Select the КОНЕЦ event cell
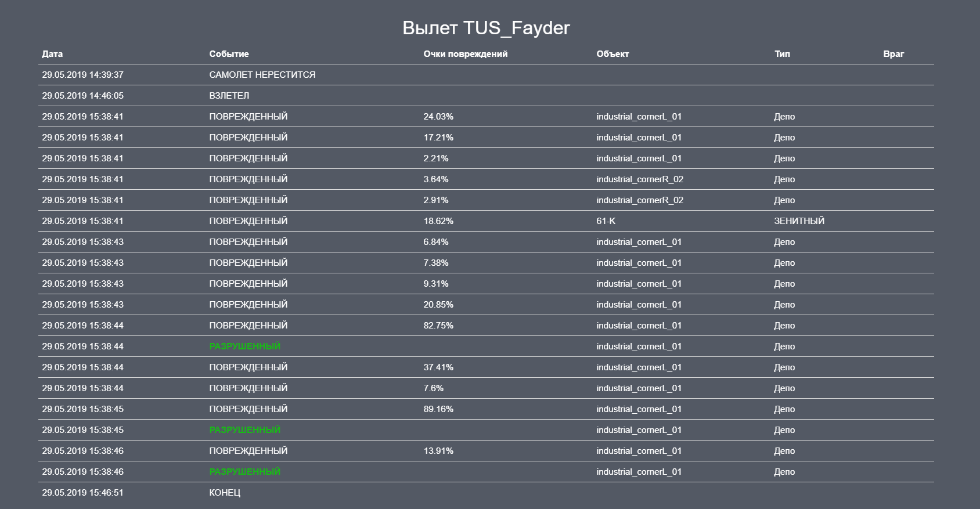Screen dimensions: 980x509 tap(225, 493)
